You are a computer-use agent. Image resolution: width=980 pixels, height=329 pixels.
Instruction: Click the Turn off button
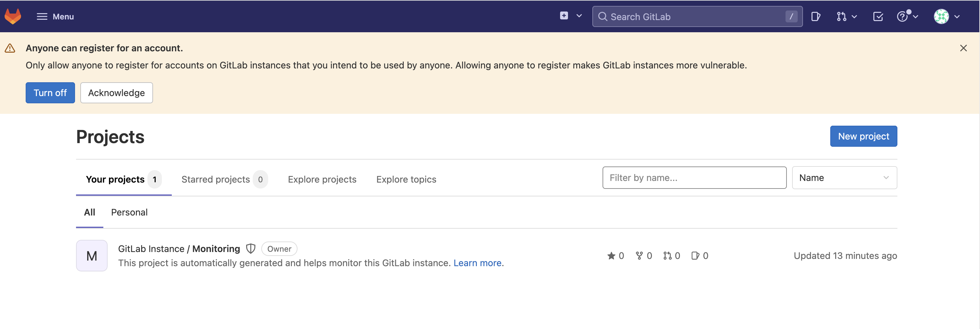(x=50, y=93)
